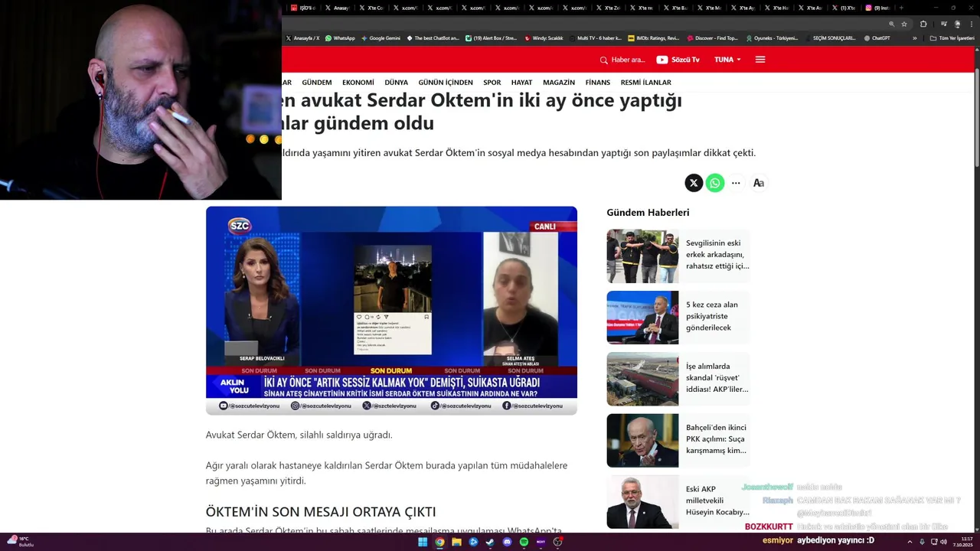Switch to the Instagram '(9) Insta' tab
This screenshot has height=551, width=980.
coord(877,8)
